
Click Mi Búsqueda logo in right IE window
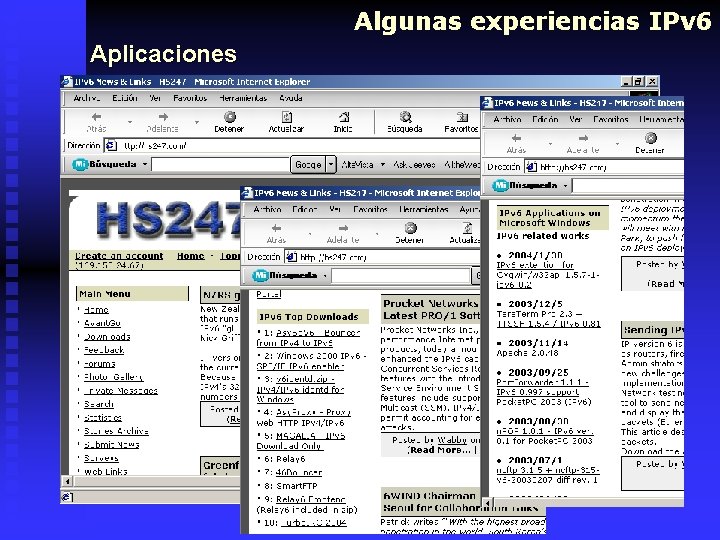(x=525, y=186)
